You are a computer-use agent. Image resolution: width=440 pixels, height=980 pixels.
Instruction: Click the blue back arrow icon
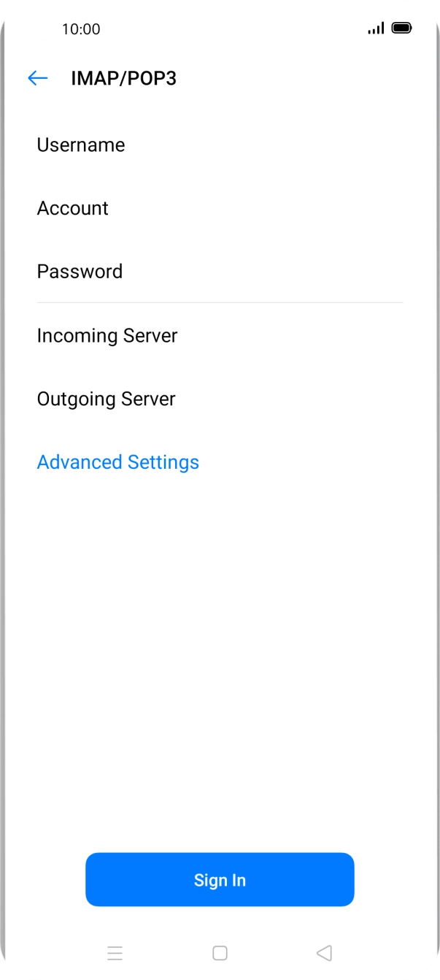[x=37, y=78]
